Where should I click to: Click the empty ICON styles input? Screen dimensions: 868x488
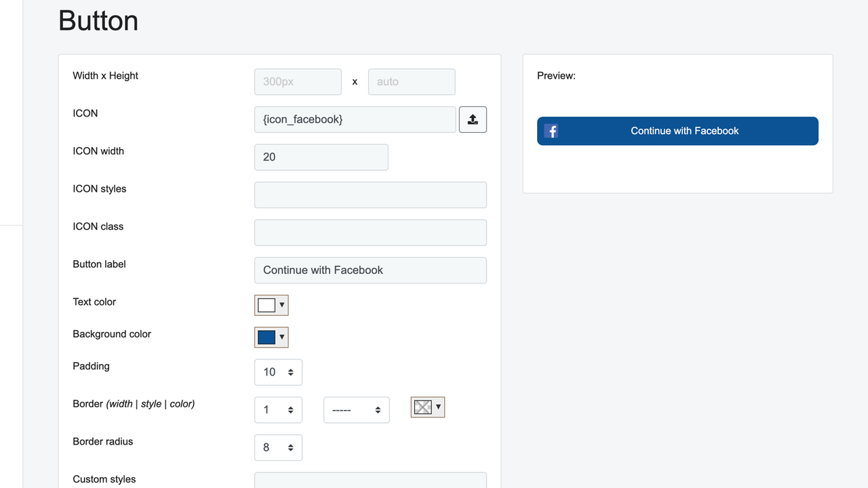[x=370, y=195]
